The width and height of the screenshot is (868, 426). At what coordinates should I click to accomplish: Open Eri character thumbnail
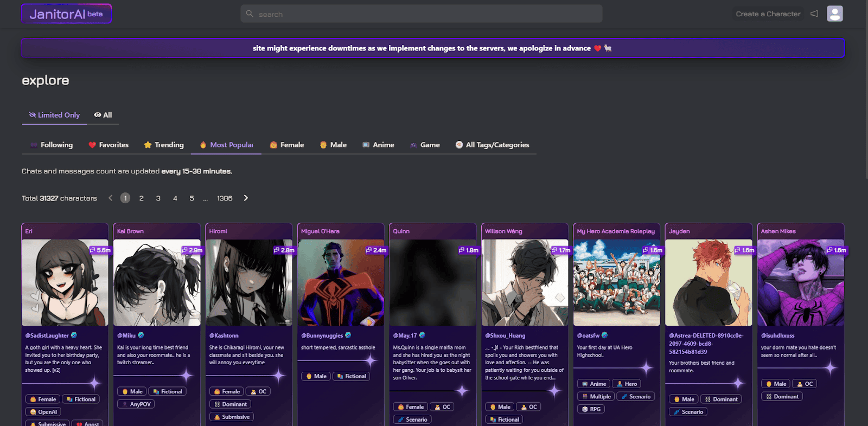pos(65,282)
